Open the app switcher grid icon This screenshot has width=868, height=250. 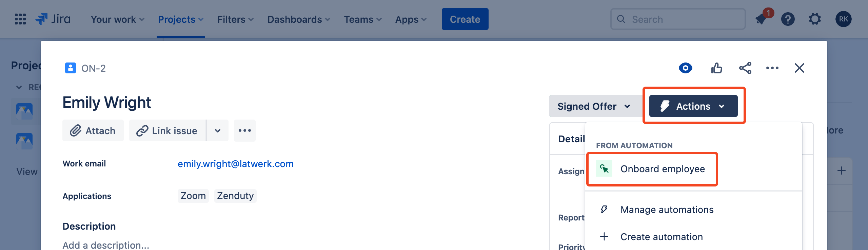pos(20,19)
